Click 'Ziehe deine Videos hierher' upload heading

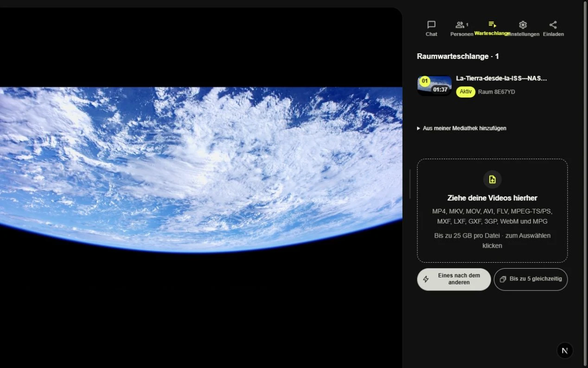click(492, 198)
